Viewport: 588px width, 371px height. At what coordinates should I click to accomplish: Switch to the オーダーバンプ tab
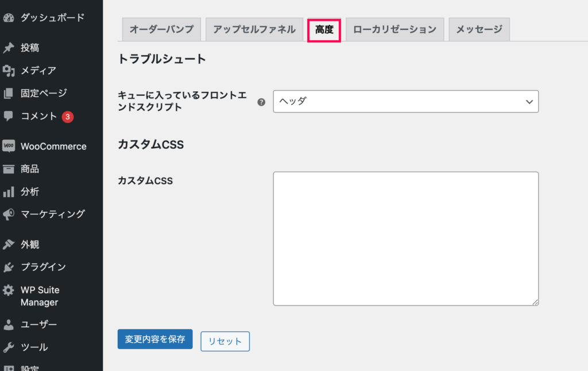(161, 29)
